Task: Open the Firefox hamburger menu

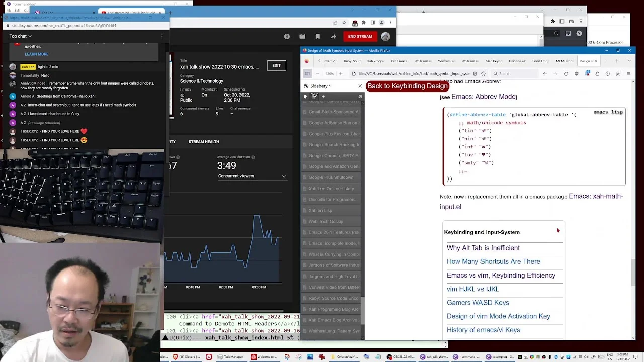Action: point(628,74)
